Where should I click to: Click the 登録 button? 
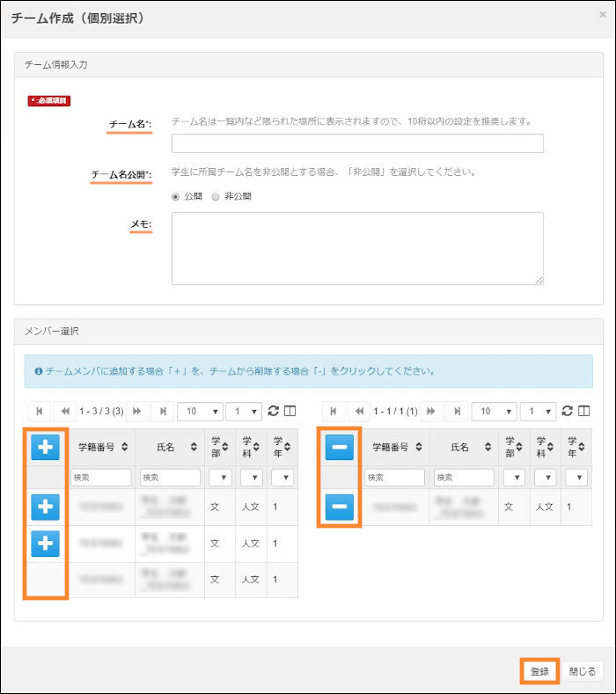pyautogui.click(x=539, y=671)
